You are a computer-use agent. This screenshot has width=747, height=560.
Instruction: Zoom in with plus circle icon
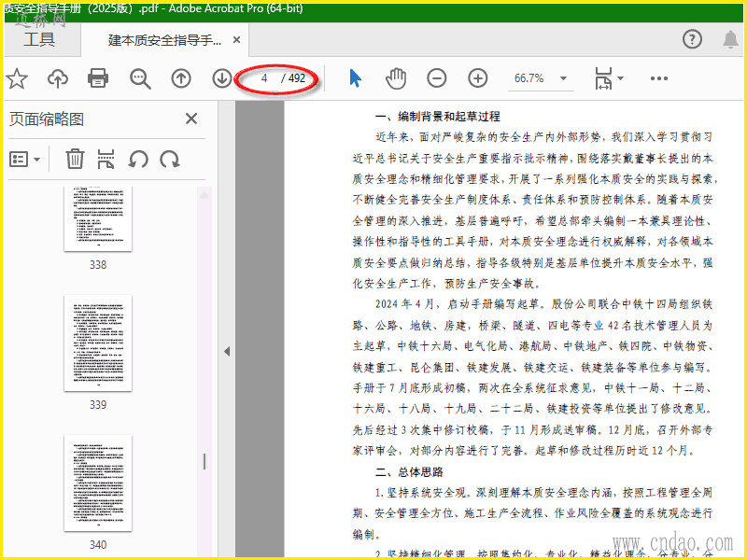pyautogui.click(x=478, y=78)
